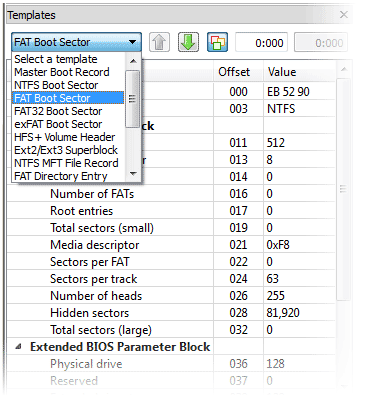The image size is (370, 395).
Task: Select the Hidden sectors row
Action: [171, 313]
